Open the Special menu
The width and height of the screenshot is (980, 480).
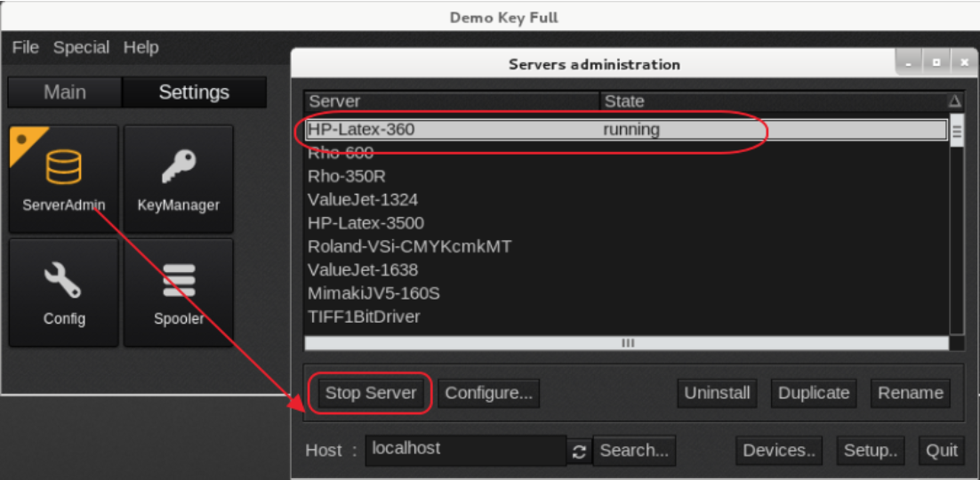pos(81,48)
